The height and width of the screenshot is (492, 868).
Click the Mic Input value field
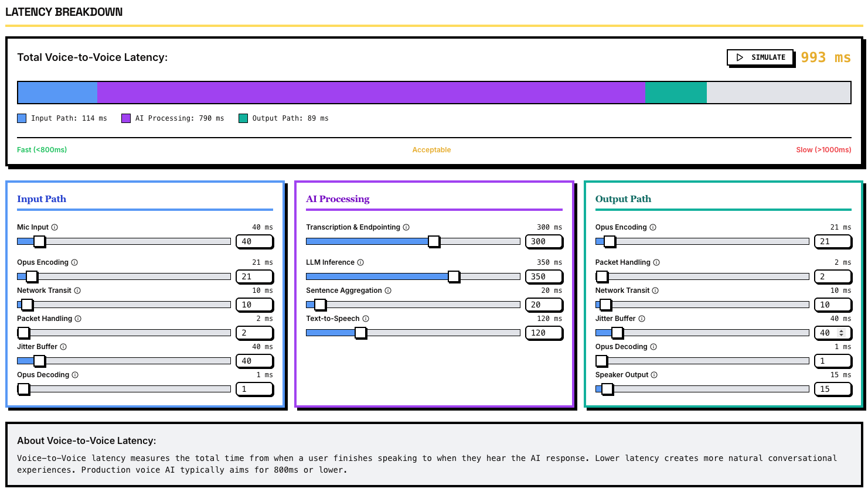pos(254,241)
